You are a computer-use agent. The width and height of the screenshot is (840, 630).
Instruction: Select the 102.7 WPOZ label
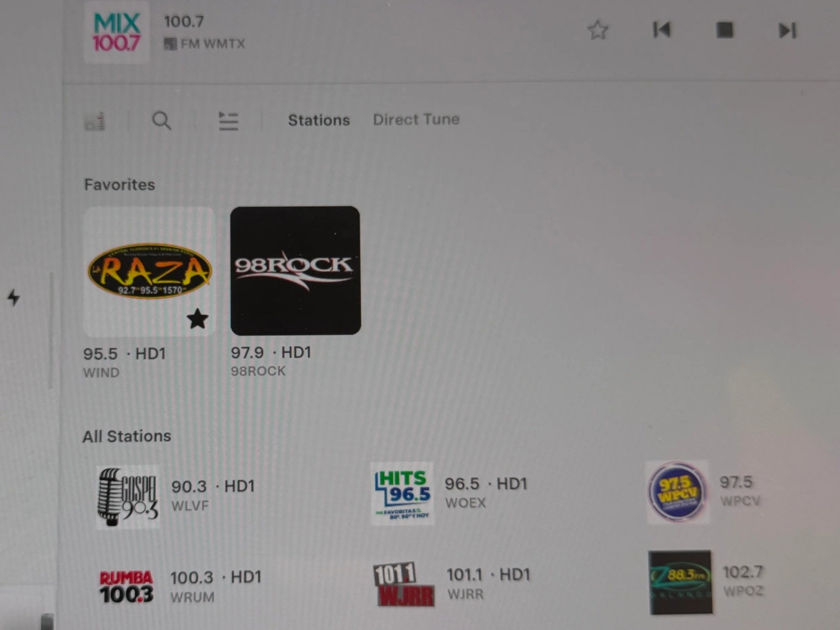[x=743, y=581]
